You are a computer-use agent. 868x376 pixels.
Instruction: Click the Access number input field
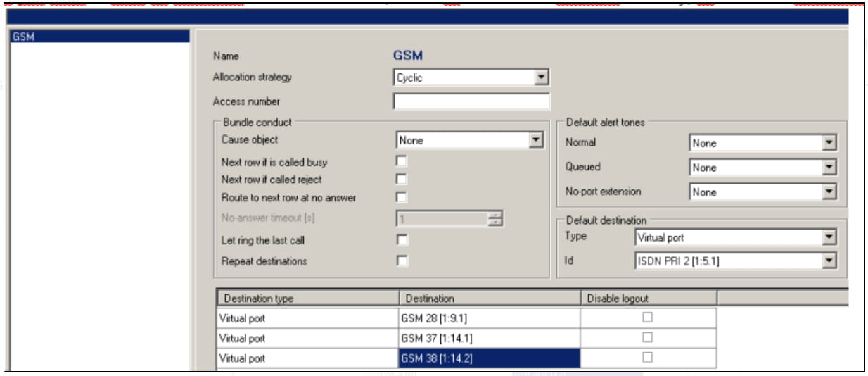click(471, 102)
